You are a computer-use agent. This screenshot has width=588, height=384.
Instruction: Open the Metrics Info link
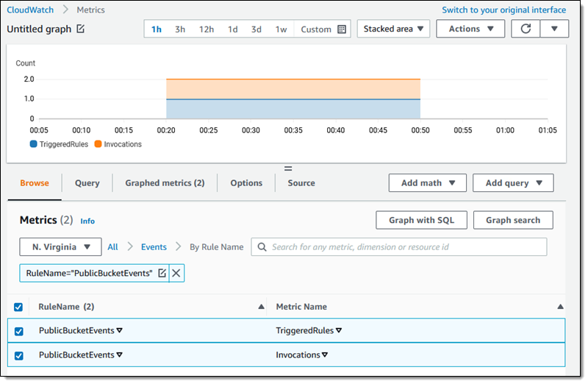[x=87, y=221]
